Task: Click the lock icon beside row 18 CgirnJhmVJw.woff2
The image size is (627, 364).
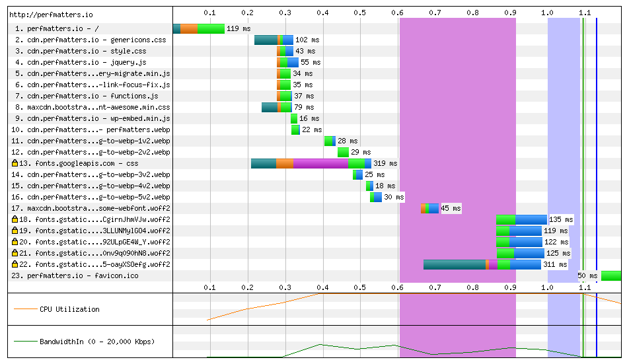Action: (x=15, y=219)
